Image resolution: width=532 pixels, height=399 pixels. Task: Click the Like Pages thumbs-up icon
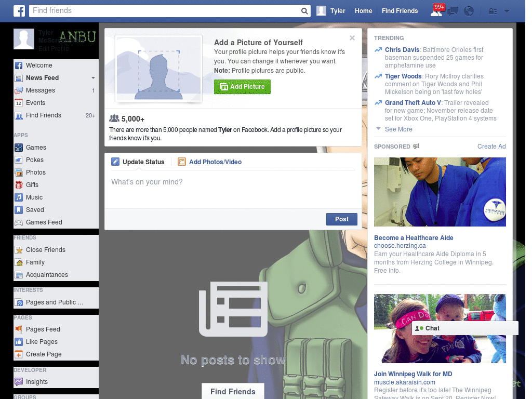tap(19, 342)
